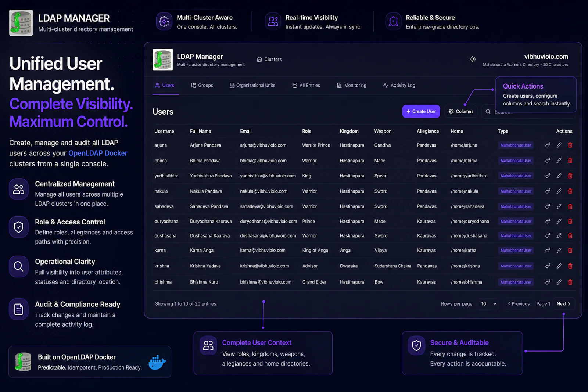588x392 pixels.
Task: Click the Create User button
Action: click(x=421, y=111)
